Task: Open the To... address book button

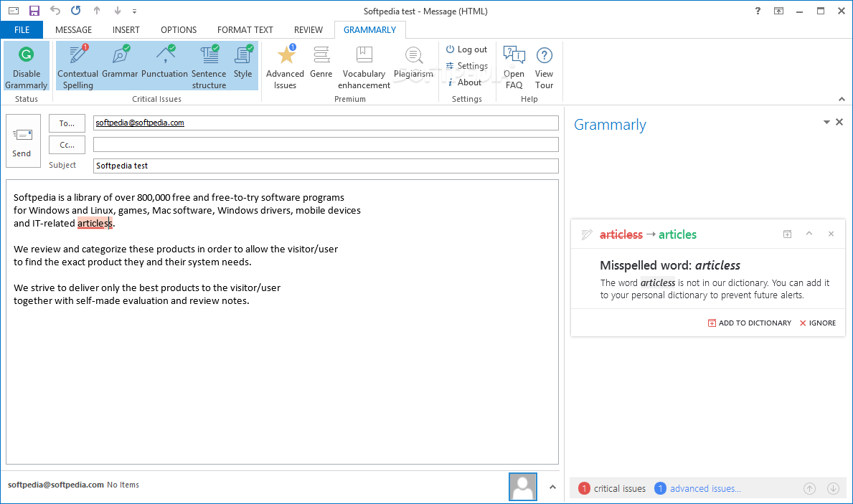Action: click(67, 123)
